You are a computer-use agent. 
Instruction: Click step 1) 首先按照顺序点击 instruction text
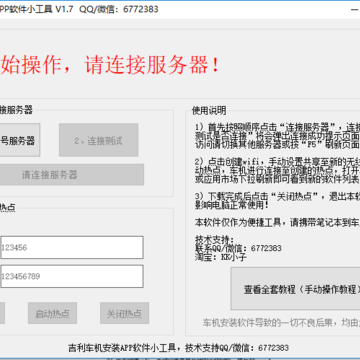tap(277, 136)
